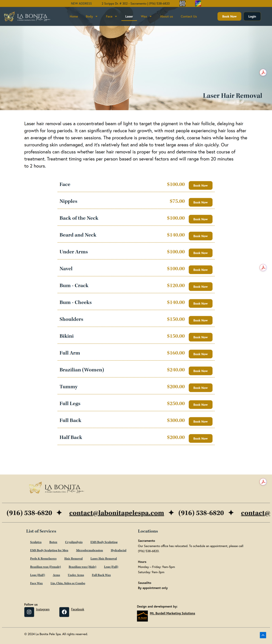Go to the About us page
Image resolution: width=272 pixels, height=644 pixels.
pos(166,17)
